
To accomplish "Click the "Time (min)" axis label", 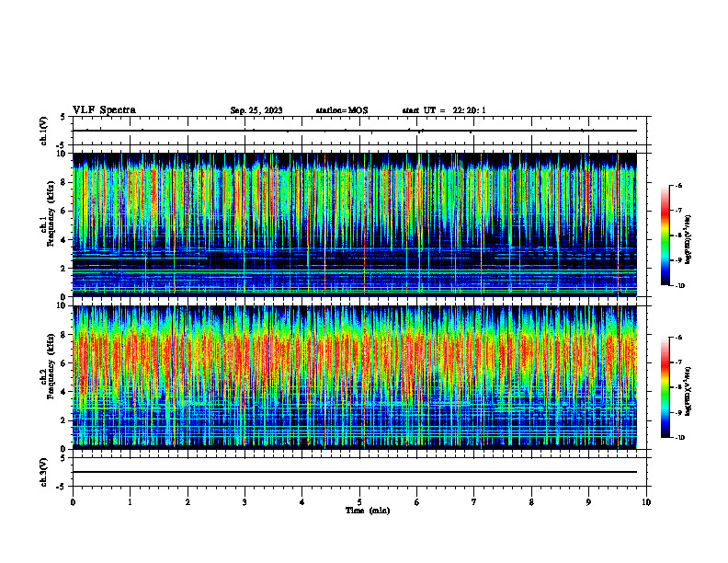I will coord(368,511).
